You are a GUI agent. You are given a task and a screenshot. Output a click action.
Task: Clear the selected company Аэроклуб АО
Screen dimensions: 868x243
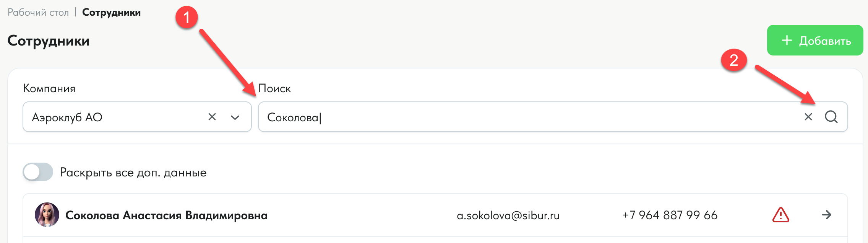[x=212, y=117]
